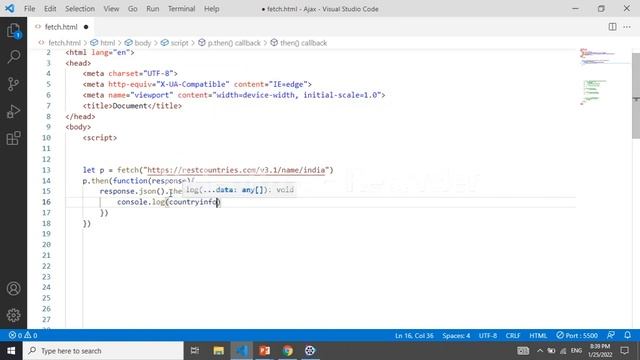The width and height of the screenshot is (640, 360).
Task: Click the feedback icon in status bar
Action: pyautogui.click(x=611, y=335)
